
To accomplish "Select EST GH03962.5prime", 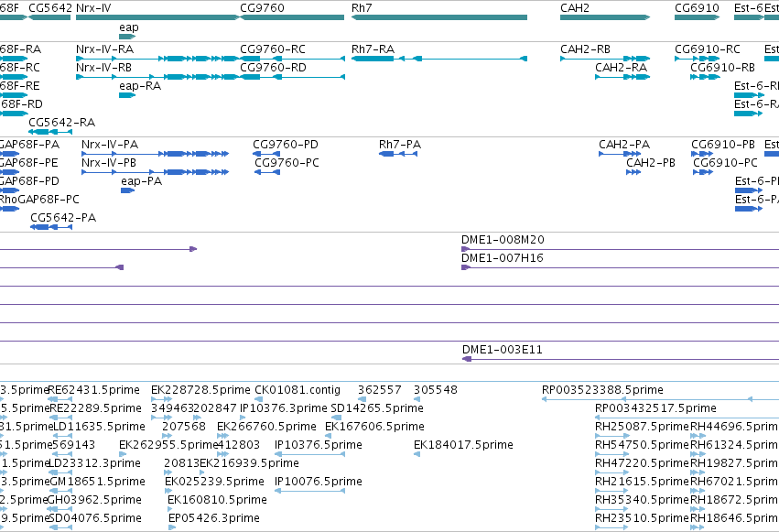I will pyautogui.click(x=60, y=509).
